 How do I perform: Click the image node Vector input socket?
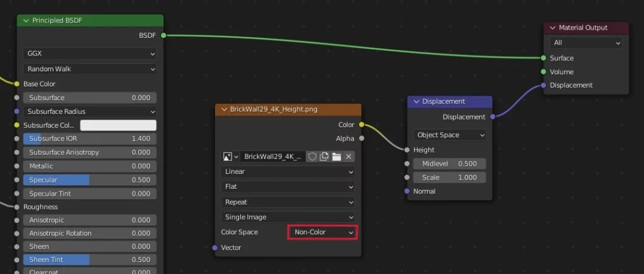click(x=215, y=248)
